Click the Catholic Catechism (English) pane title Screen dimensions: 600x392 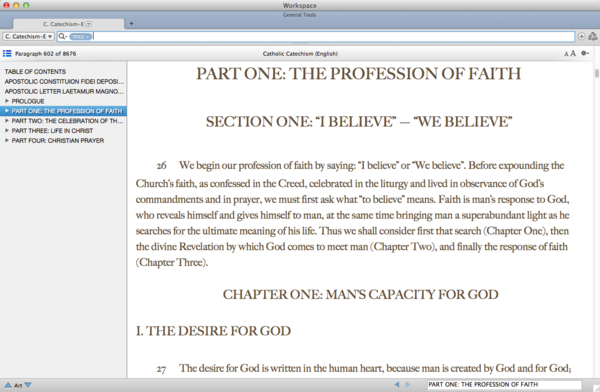(300, 54)
